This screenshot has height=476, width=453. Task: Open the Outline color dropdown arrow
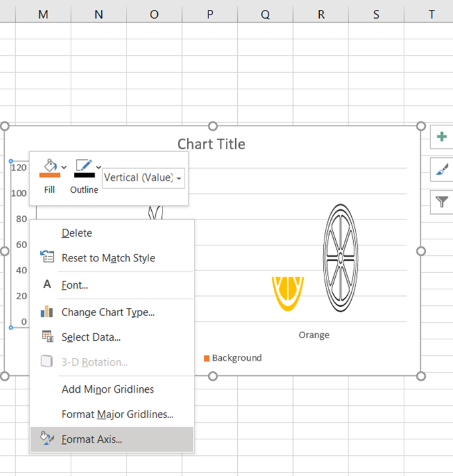pyautogui.click(x=99, y=167)
